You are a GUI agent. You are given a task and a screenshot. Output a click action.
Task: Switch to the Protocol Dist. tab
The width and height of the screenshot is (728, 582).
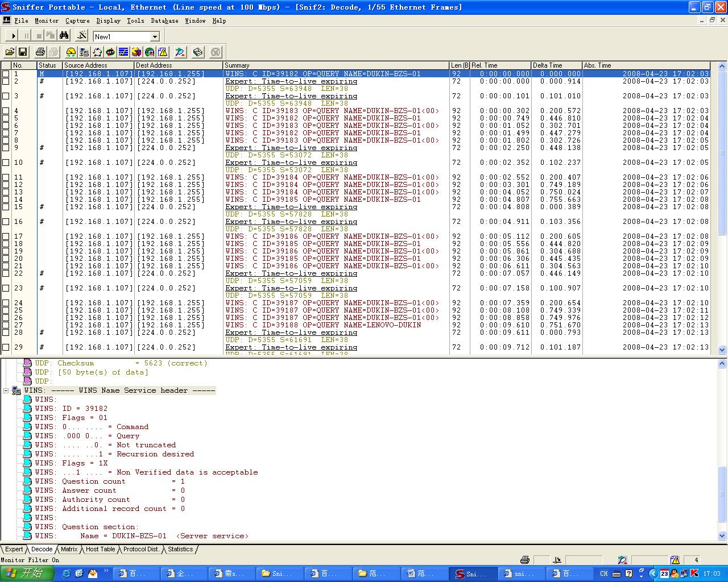[x=141, y=549]
